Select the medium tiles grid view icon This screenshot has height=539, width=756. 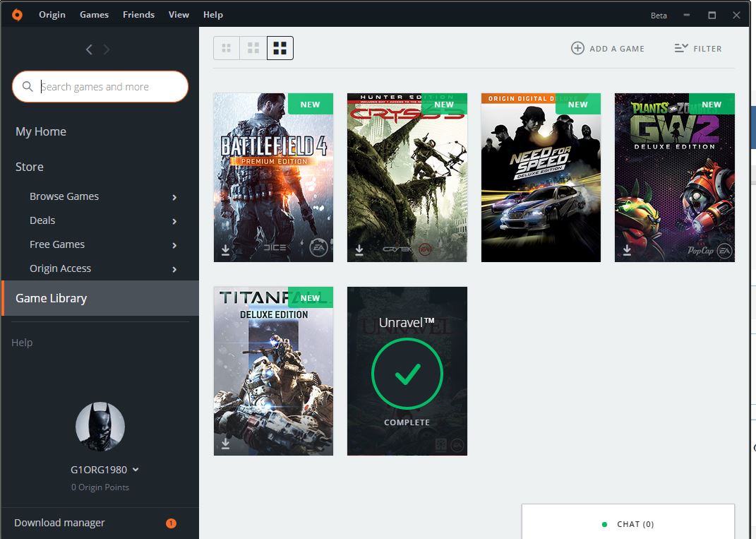coord(253,48)
